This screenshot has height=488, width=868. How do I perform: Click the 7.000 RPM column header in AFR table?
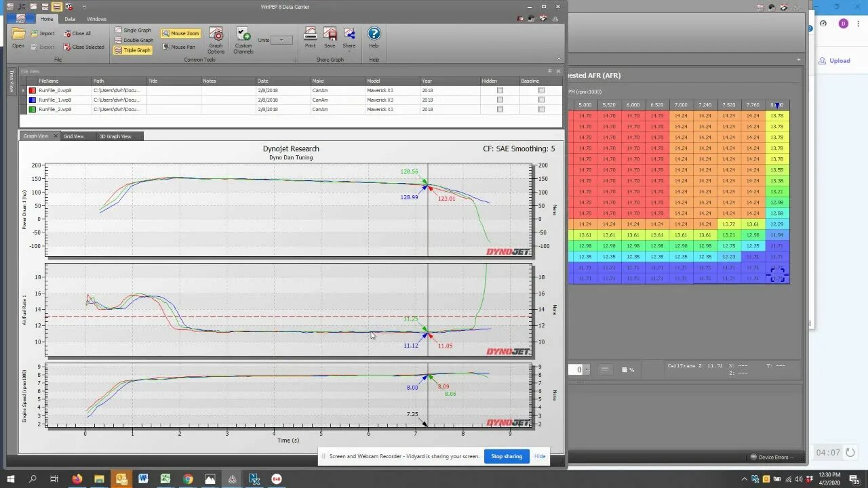681,105
